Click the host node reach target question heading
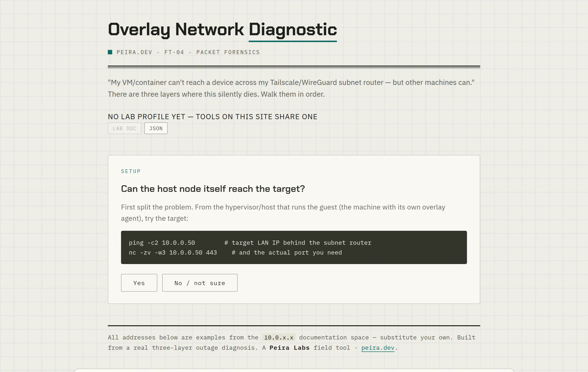Image resolution: width=588 pixels, height=372 pixels. [x=213, y=189]
